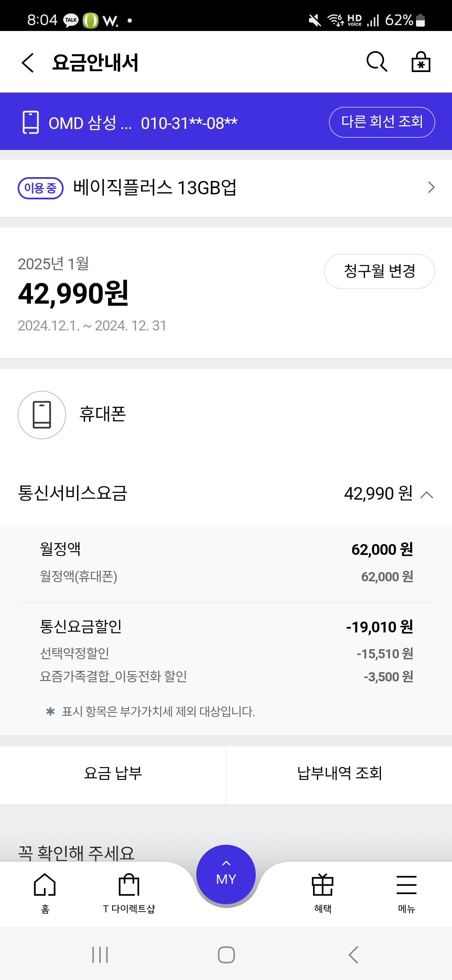
Task: Tap the purple MY floating button
Action: [226, 875]
